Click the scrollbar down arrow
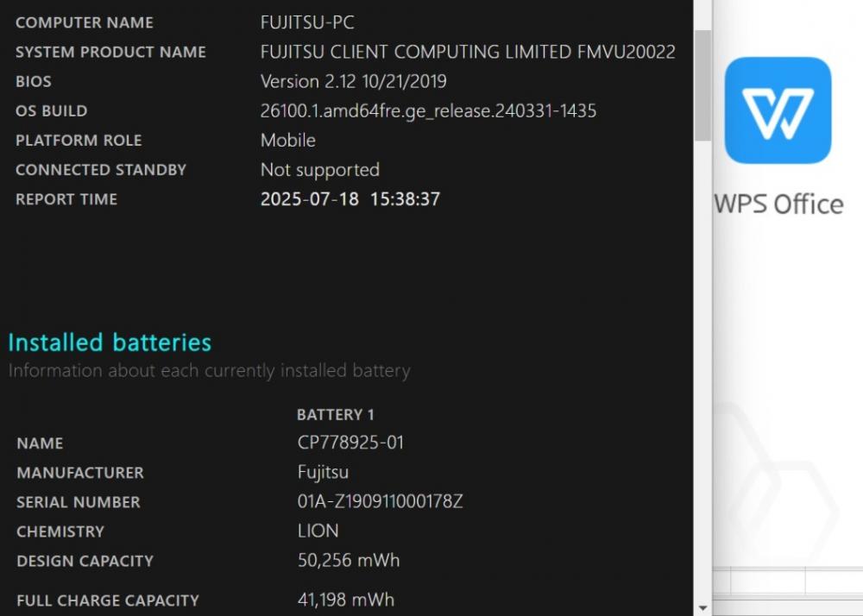The height and width of the screenshot is (616, 863). pos(702,607)
